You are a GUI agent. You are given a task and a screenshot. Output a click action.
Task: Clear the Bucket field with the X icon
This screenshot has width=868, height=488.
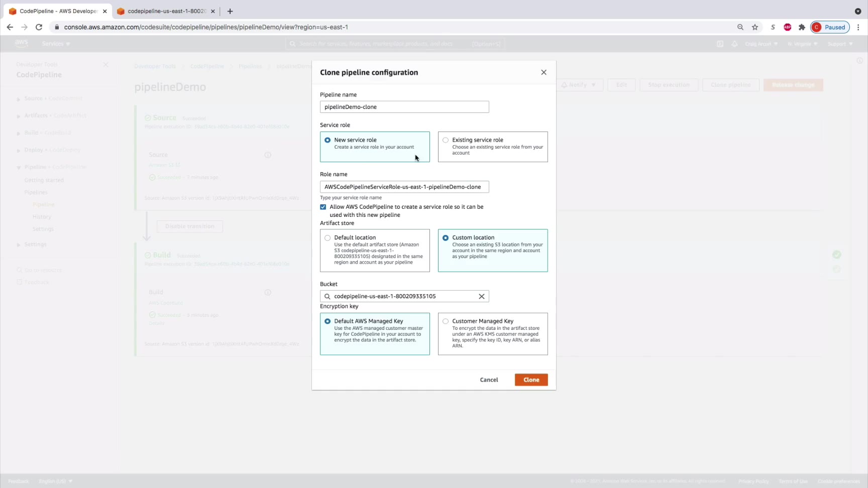pos(482,296)
